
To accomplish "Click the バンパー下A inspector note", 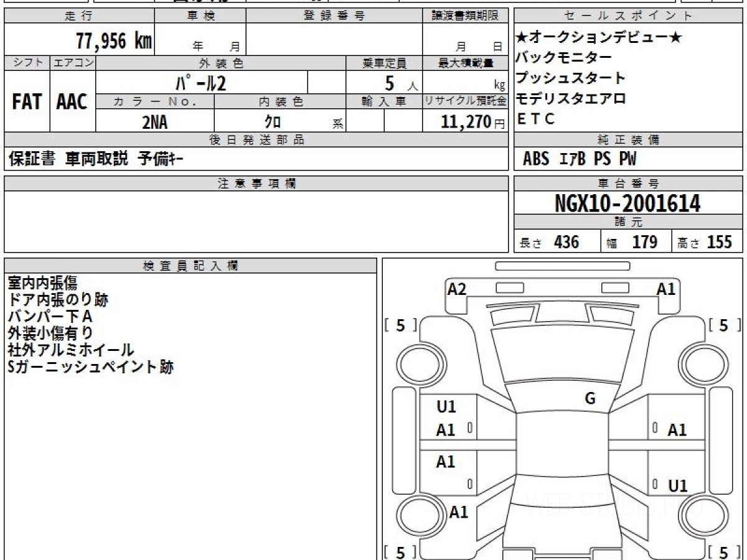I will [x=50, y=317].
